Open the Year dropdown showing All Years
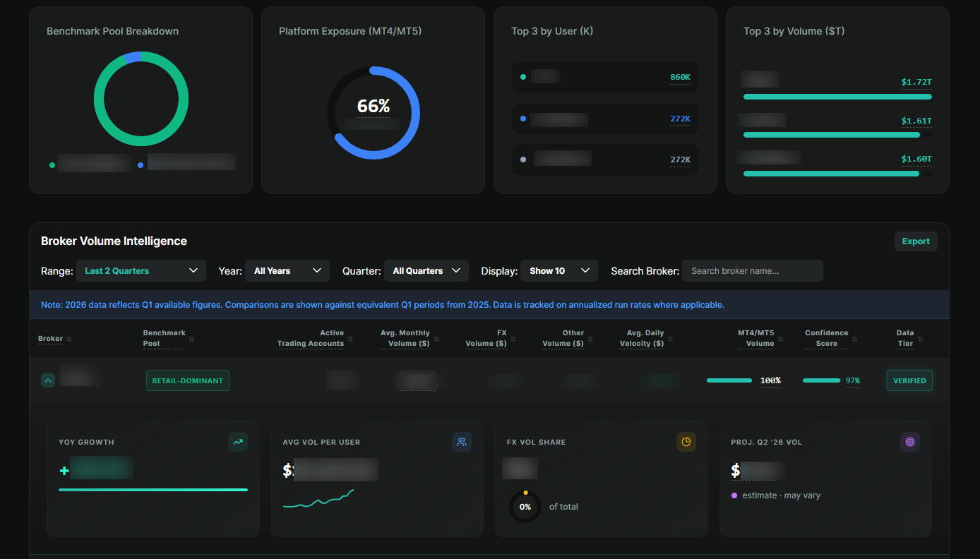The image size is (980, 559). click(x=287, y=271)
